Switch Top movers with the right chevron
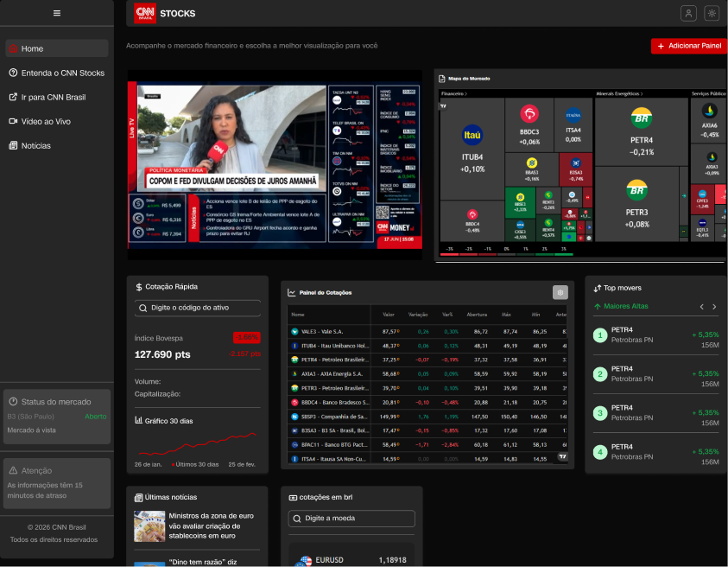The height and width of the screenshot is (567, 728). 714,306
